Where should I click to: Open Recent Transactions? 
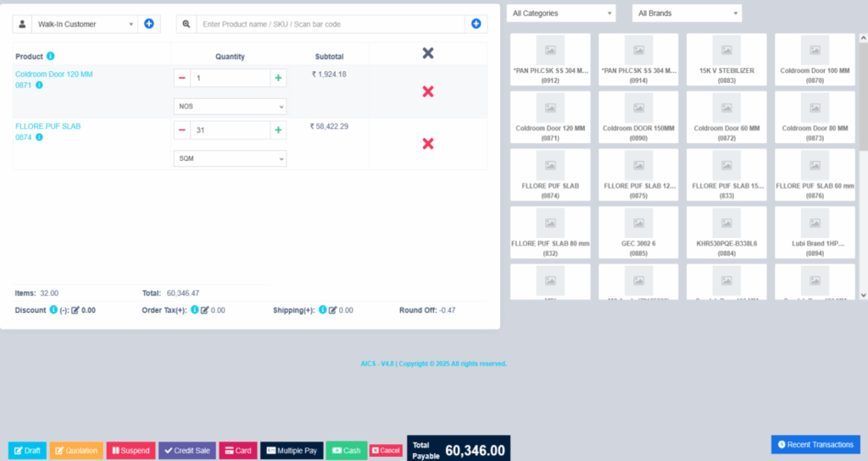[x=815, y=444]
